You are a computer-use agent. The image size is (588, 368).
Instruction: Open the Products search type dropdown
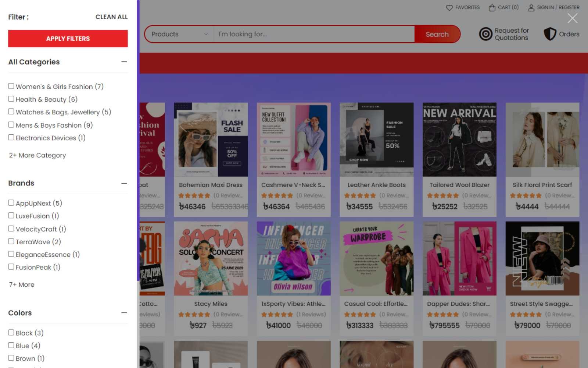(x=180, y=34)
